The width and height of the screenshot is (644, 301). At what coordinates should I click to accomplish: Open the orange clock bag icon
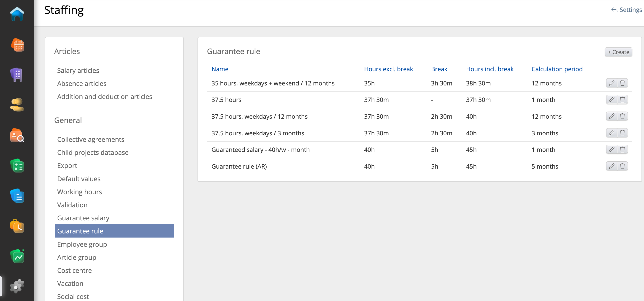(17, 226)
